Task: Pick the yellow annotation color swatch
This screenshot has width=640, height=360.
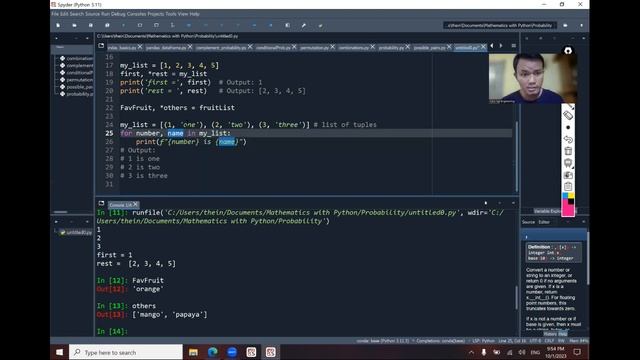Action: (x=571, y=196)
